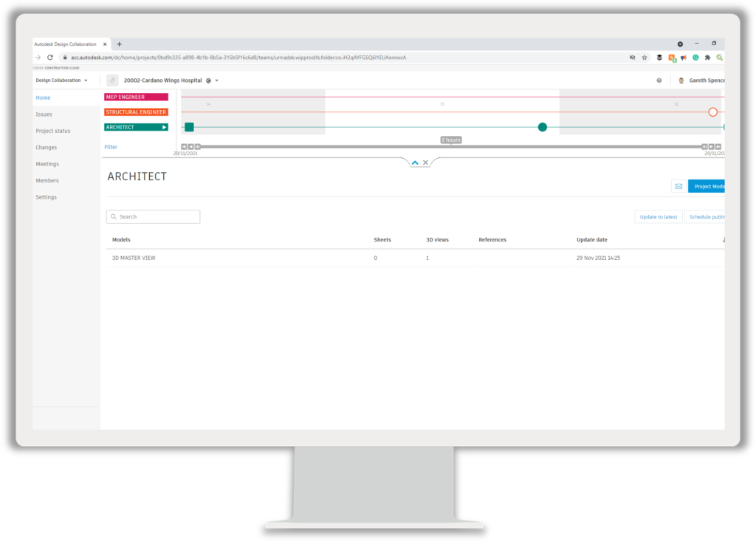Screen dimensions: 756x542
Task: Go to the Home page in sidebar
Action: (43, 98)
